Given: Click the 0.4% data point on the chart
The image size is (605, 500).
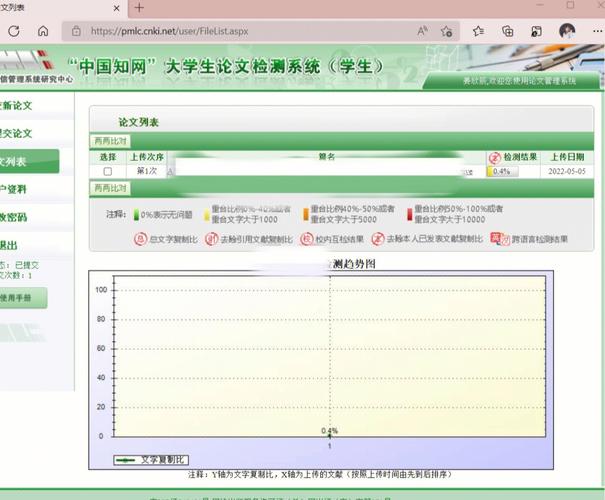Looking at the screenshot, I should coord(330,436).
